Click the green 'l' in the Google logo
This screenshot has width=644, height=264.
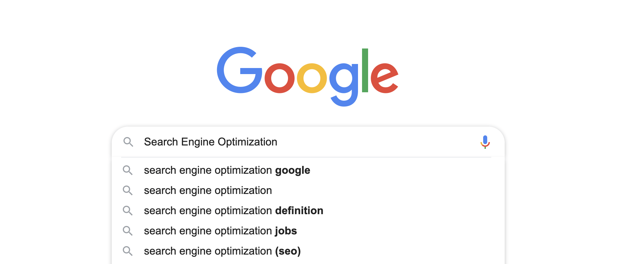click(365, 70)
